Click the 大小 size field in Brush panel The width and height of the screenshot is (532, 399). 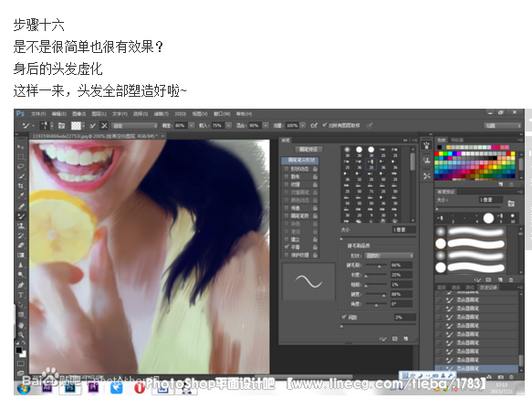[x=403, y=229]
